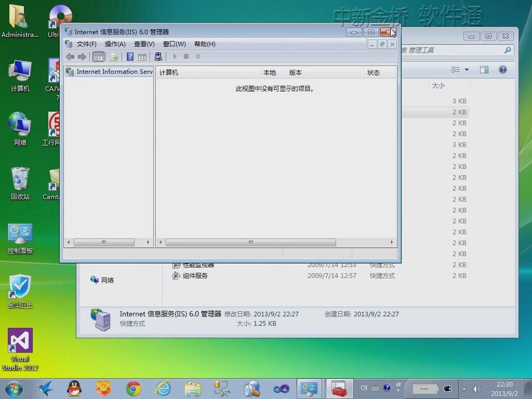Open the 文件(F) menu
Screen dimensions: 532x399
[87, 44]
